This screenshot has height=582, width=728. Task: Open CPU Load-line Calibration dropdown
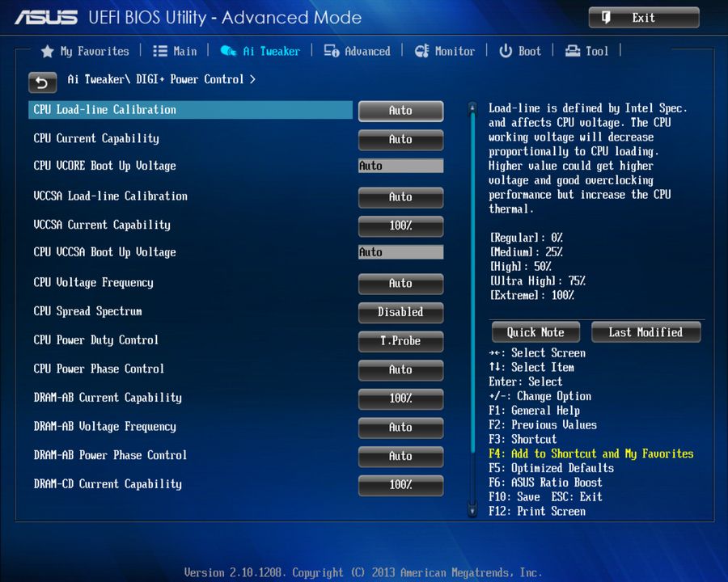coord(400,111)
